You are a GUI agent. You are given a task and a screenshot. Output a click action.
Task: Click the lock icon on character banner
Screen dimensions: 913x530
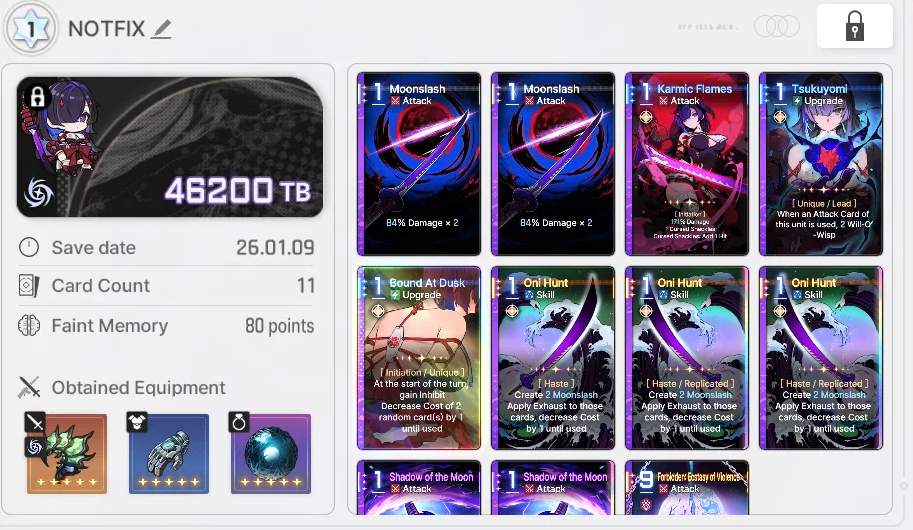[x=38, y=97]
